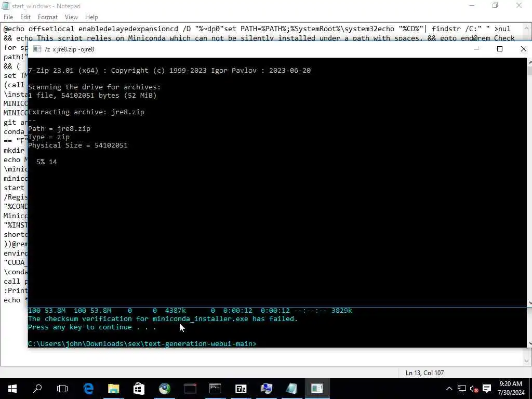
Task: Click the console prompt line ending in webui-main>
Action: [x=142, y=344]
